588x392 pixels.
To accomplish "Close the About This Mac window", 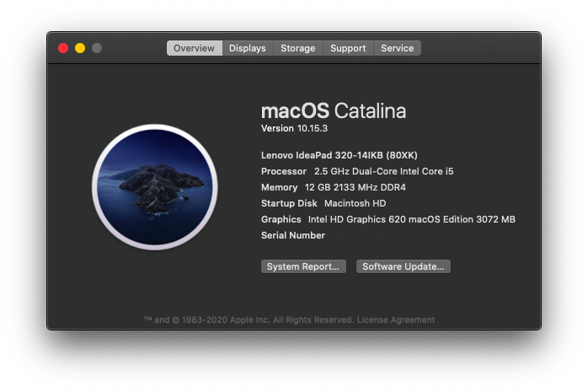I will pyautogui.click(x=63, y=48).
